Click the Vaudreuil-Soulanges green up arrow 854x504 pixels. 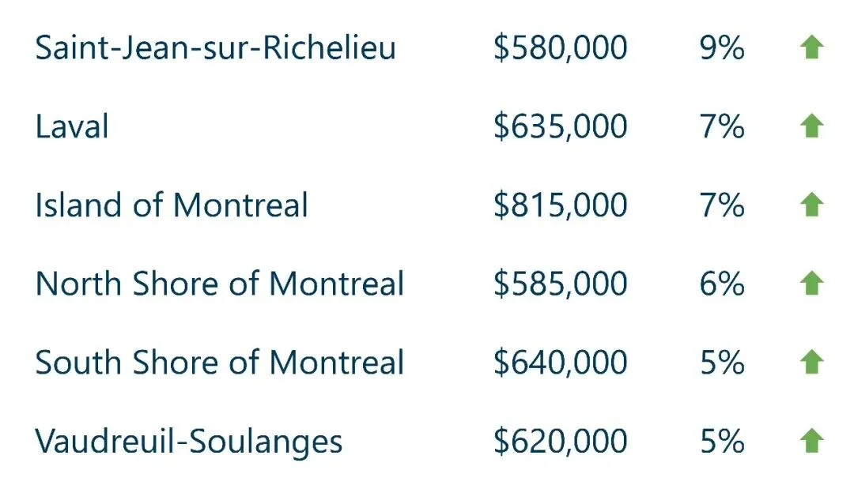(x=811, y=441)
